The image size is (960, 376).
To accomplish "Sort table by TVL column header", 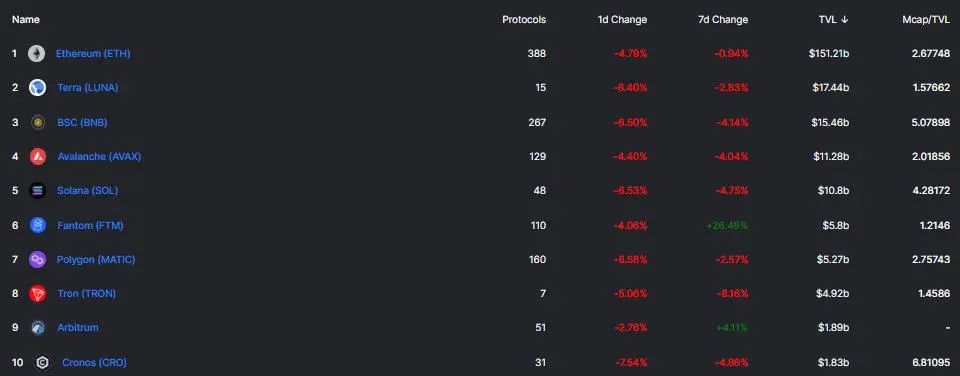I will (x=833, y=20).
